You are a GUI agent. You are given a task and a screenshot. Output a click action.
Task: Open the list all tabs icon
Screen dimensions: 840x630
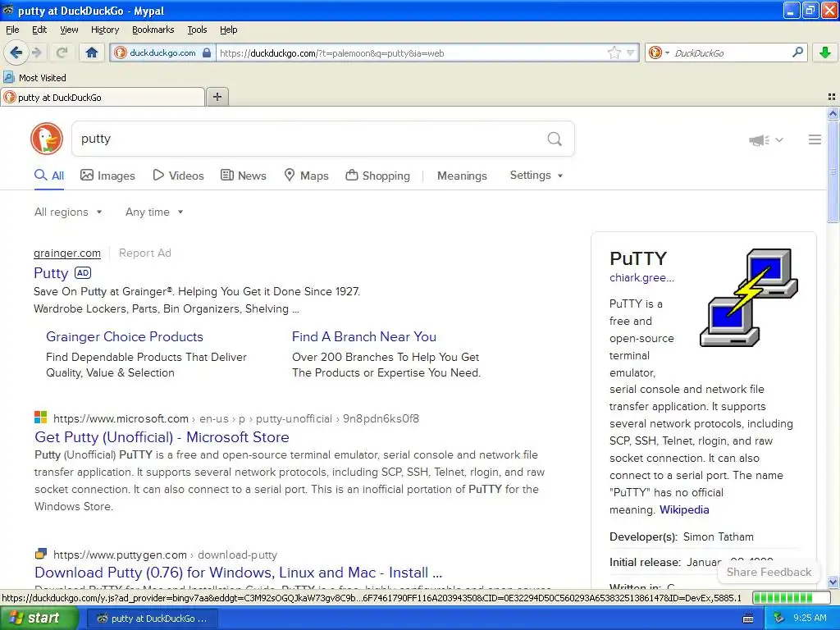pyautogui.click(x=832, y=97)
